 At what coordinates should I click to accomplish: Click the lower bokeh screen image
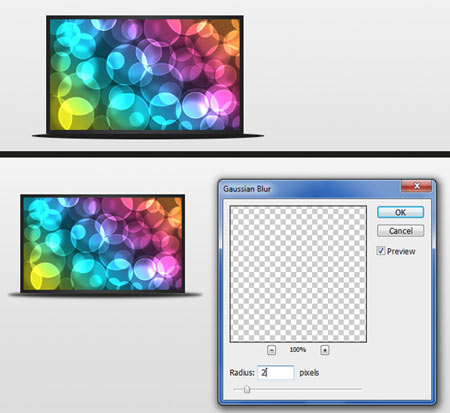click(x=103, y=243)
